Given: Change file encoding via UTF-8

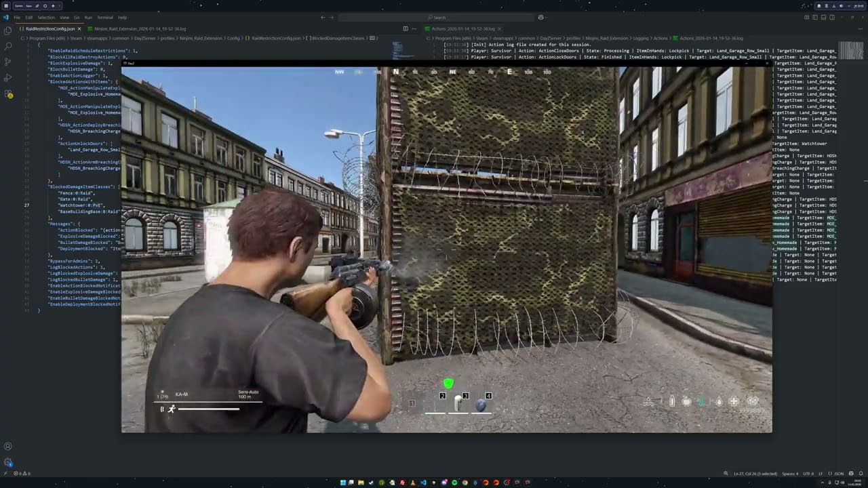Looking at the screenshot, I should pyautogui.click(x=808, y=473).
